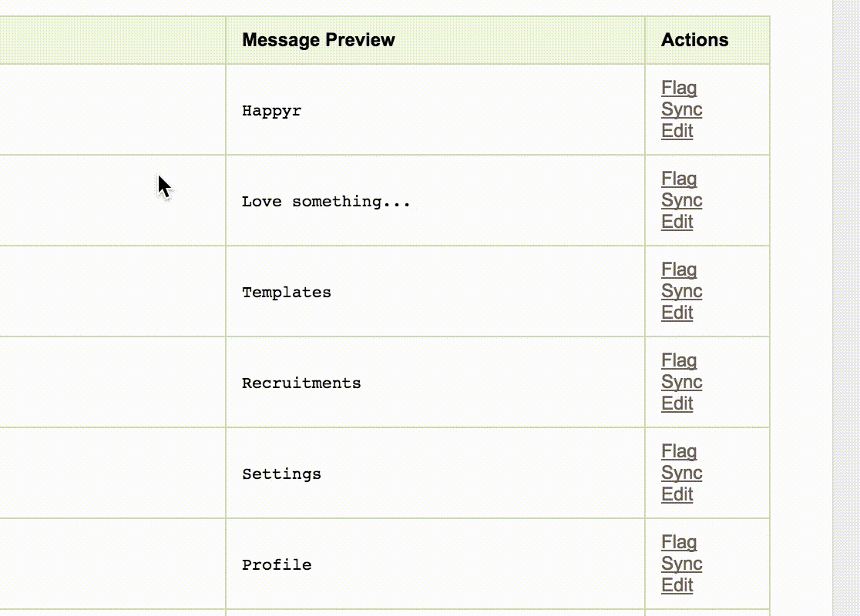Image resolution: width=860 pixels, height=616 pixels.
Task: Flag the "Love something..." message
Action: coord(678,179)
